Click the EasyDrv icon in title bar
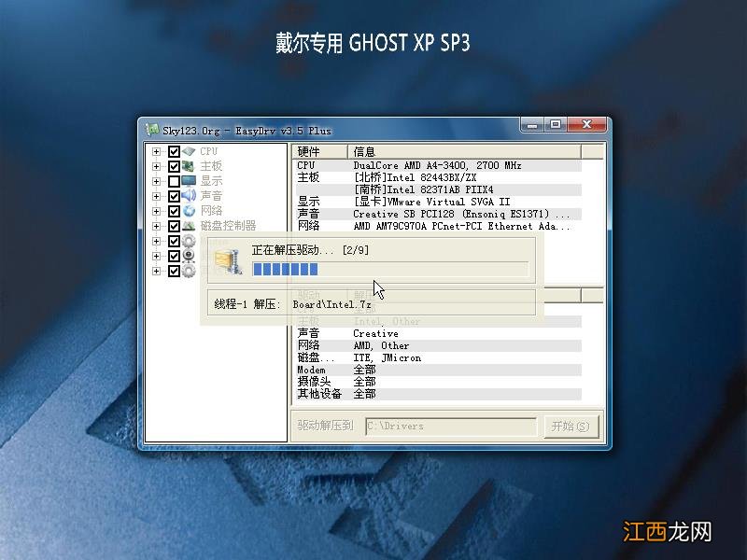747x560 pixels. (153, 130)
